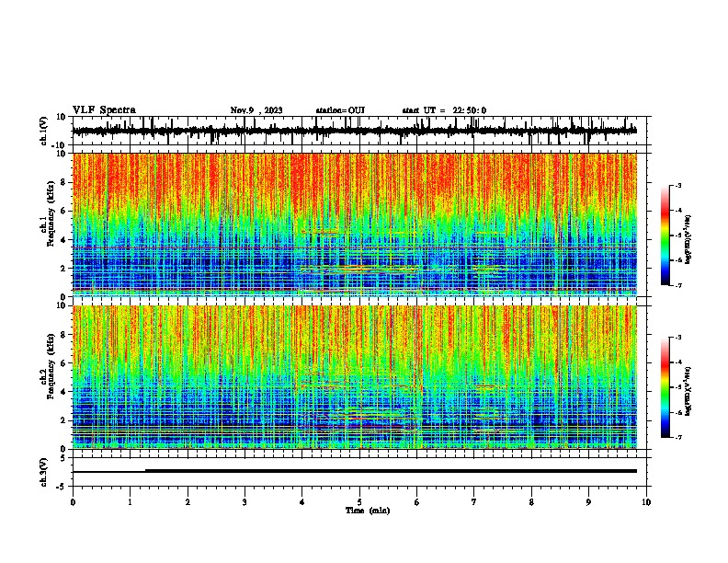Click the ch.2 colorbar log(PSD) label
Viewport: 728px width, 563px height.
[x=688, y=391]
